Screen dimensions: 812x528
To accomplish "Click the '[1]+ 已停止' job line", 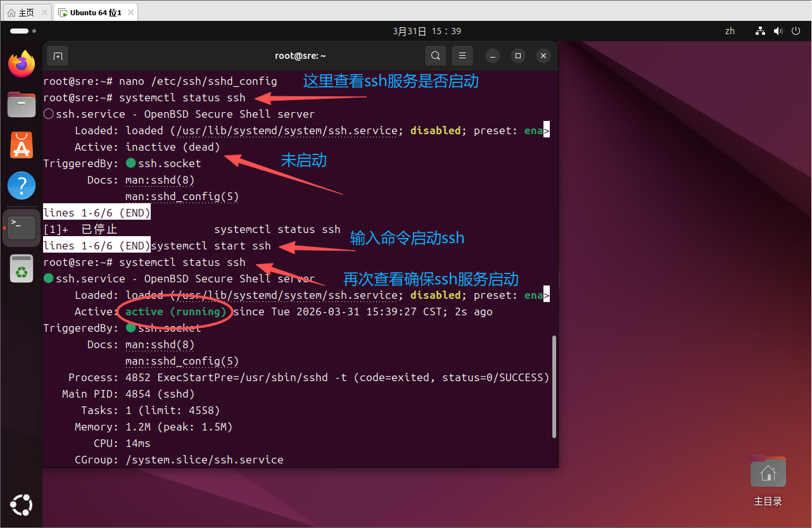I will click(192, 229).
